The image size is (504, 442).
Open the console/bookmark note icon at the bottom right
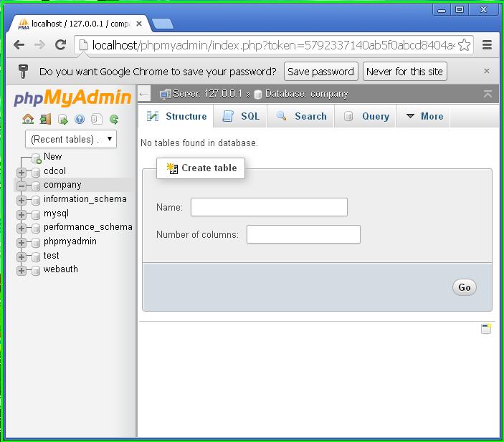[486, 329]
